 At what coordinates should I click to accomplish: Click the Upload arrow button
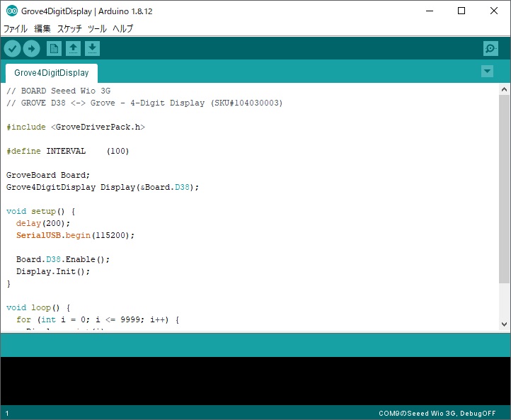[x=32, y=49]
